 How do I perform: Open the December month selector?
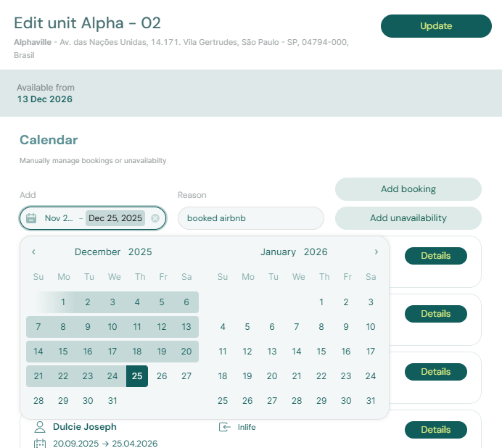pos(98,252)
